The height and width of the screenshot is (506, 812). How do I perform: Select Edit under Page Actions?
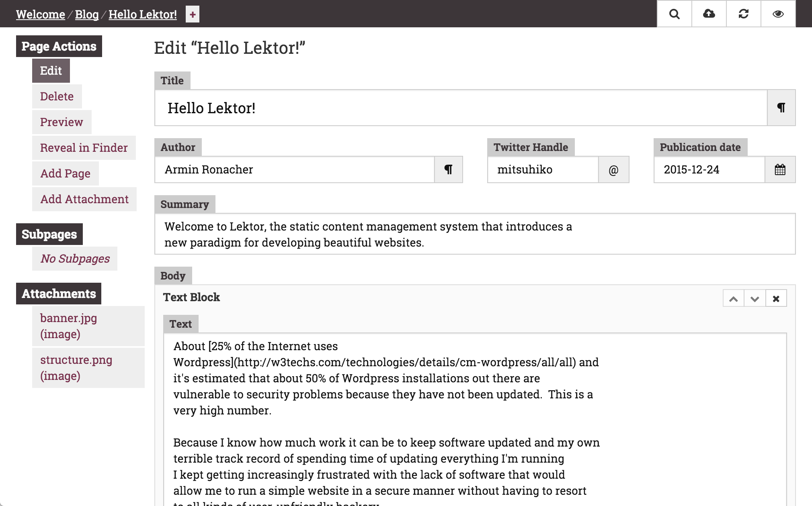click(x=51, y=70)
